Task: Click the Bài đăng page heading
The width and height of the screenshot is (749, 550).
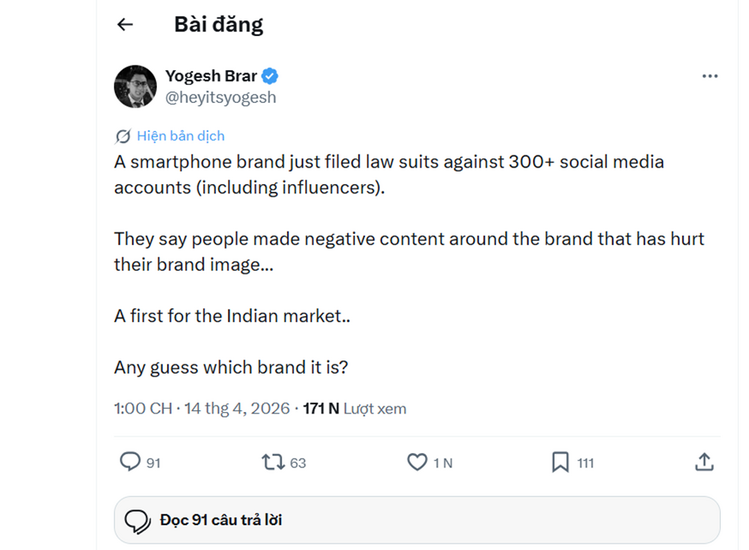Action: pyautogui.click(x=218, y=25)
